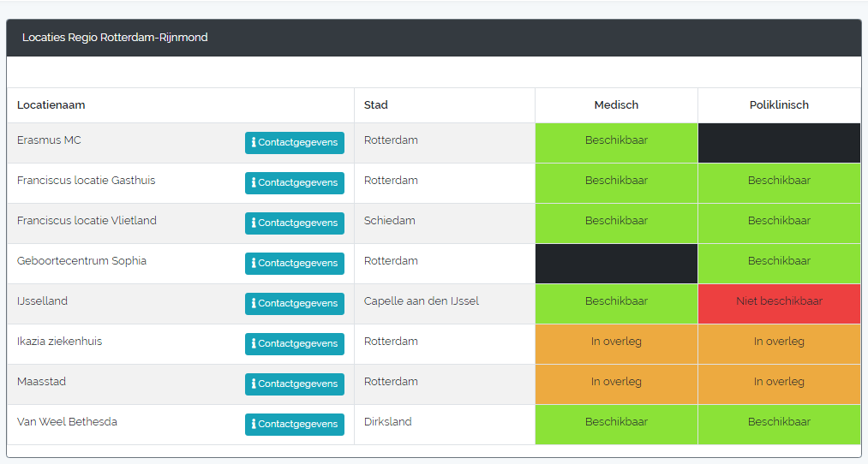Viewport: 868px width, 464px height.
Task: Select the IJsselland location name
Action: pos(42,300)
